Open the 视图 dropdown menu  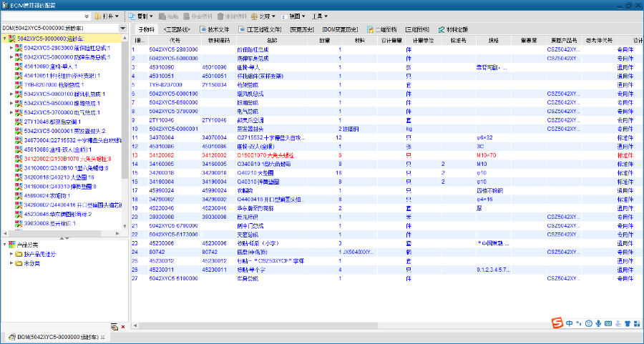(292, 16)
